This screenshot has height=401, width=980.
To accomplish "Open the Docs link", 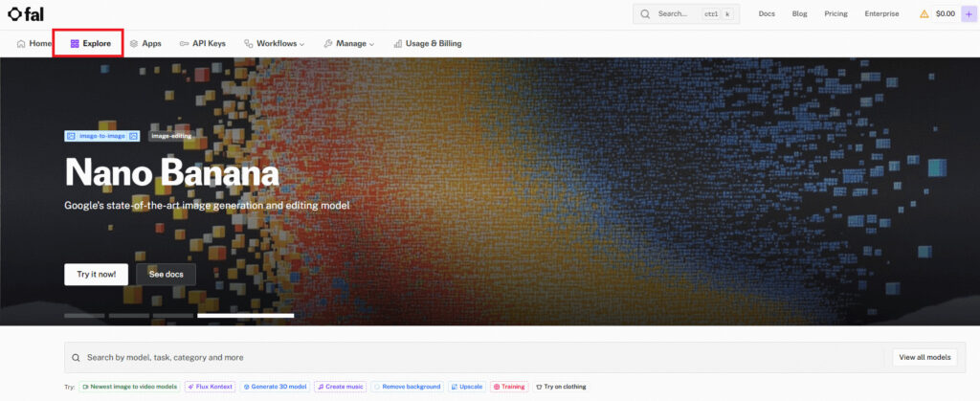I will [x=767, y=14].
